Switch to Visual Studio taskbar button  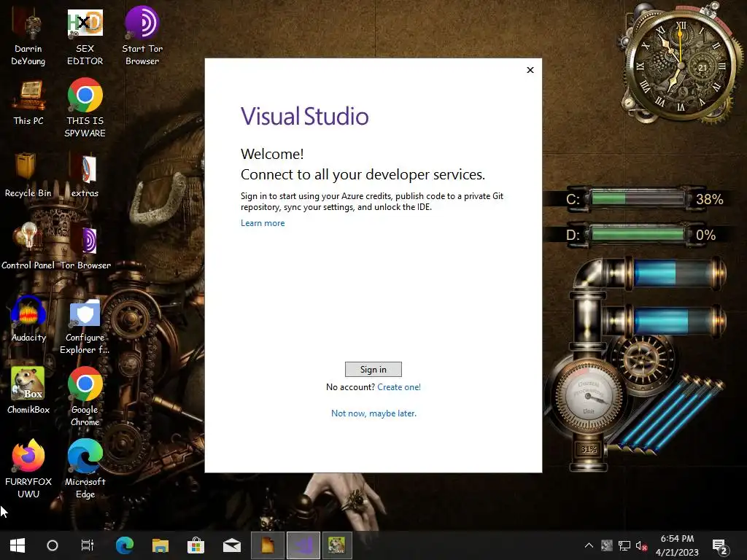[x=303, y=545]
